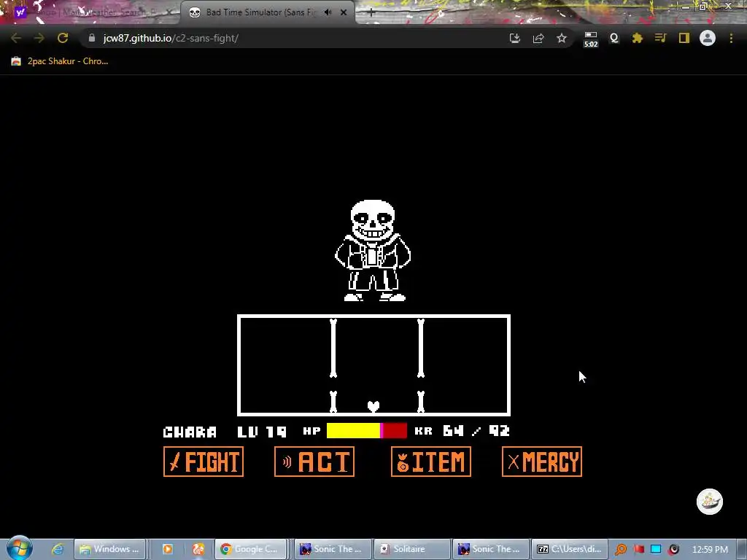This screenshot has height=560, width=747.
Task: Install app via download icon in address bar
Action: tap(514, 38)
